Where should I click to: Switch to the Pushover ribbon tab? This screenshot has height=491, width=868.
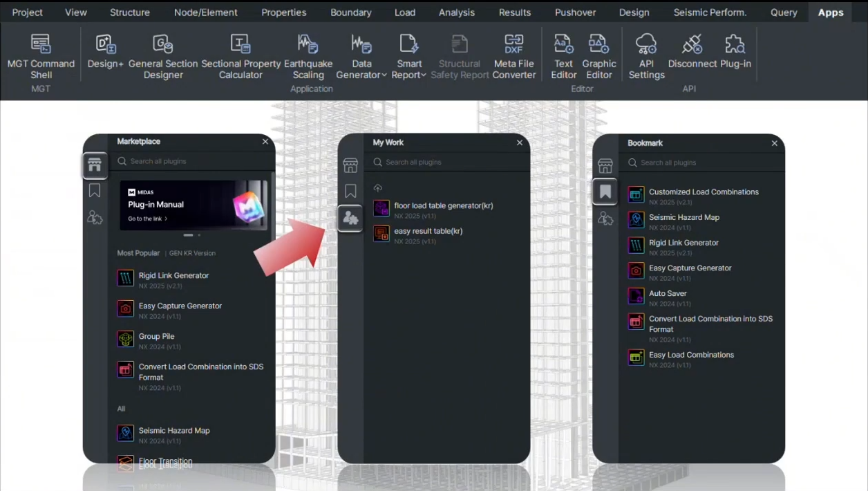[x=575, y=12]
